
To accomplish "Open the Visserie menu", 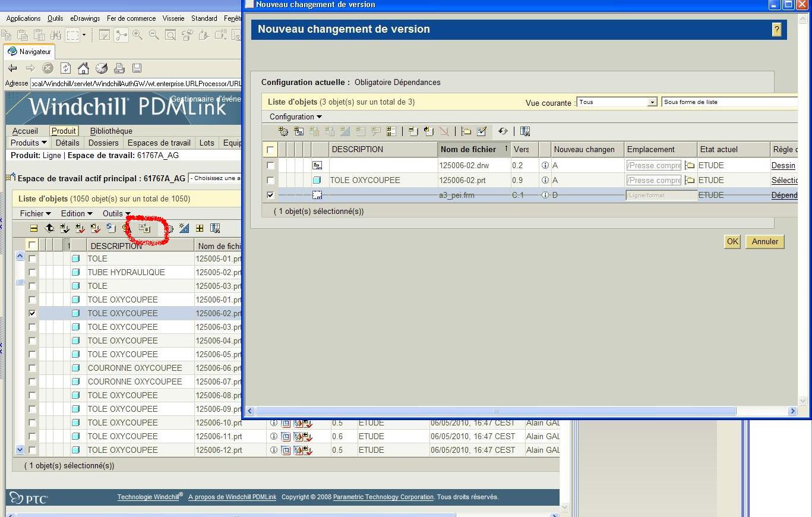I will pos(173,18).
